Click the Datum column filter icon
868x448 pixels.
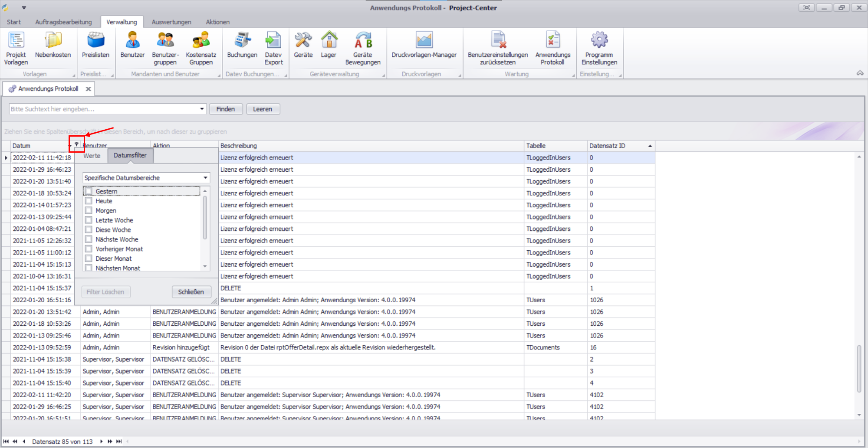coord(76,144)
